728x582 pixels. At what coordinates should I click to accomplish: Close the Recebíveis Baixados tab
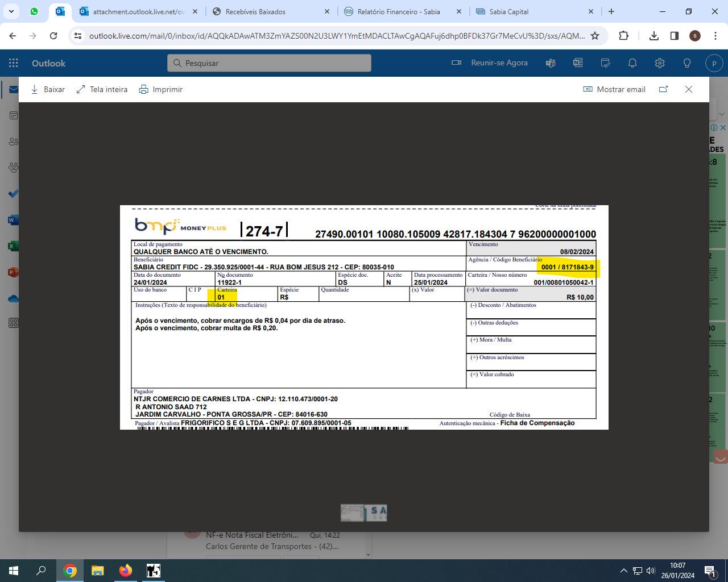[326, 11]
